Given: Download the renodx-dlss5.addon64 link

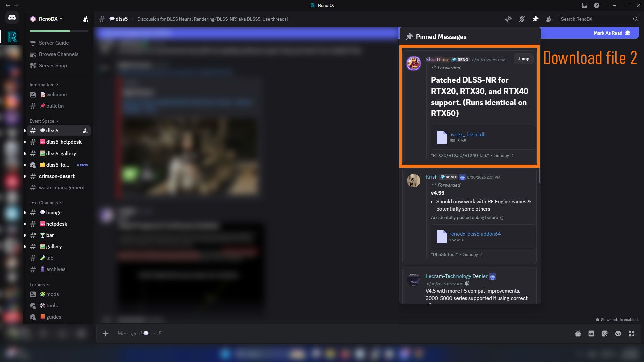Looking at the screenshot, I should click(475, 234).
